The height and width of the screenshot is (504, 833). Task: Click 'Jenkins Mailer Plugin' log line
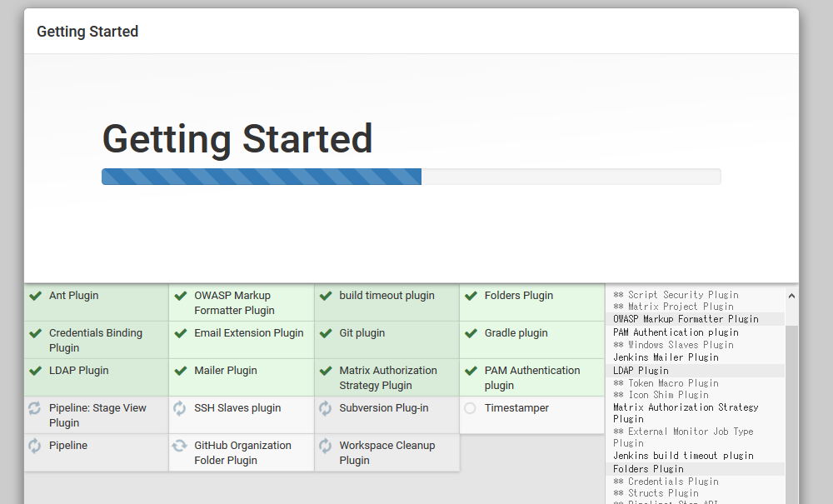[x=666, y=357]
